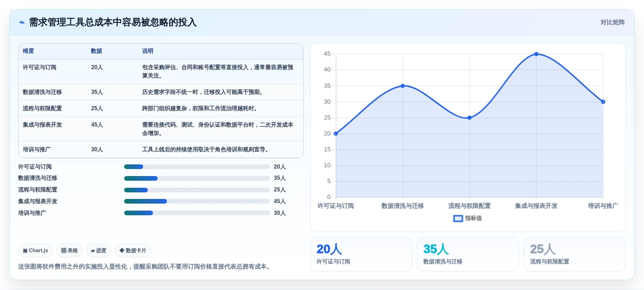Click description starting 工具上线后的持续使用
Screen dimensions: 644x290
(206, 149)
